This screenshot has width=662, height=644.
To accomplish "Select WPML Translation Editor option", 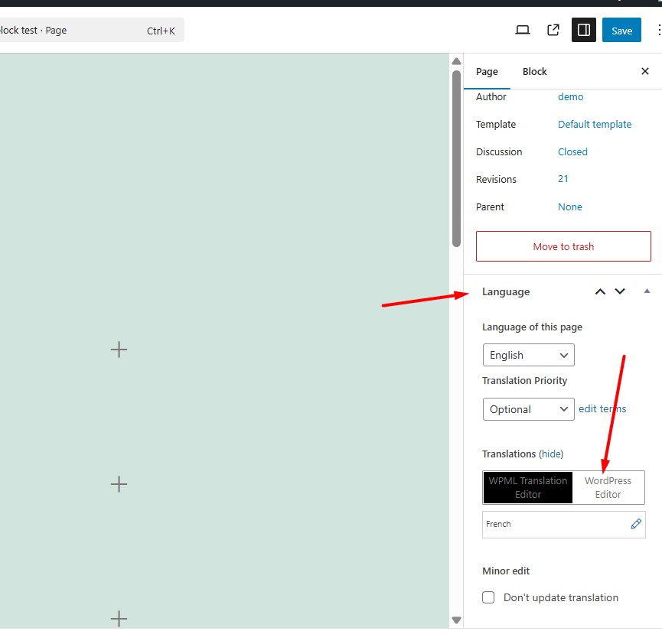I will (x=528, y=487).
